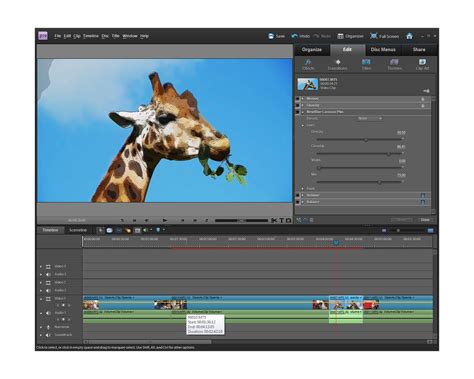
Task: Expand the Volume effect properties
Action: 303,195
